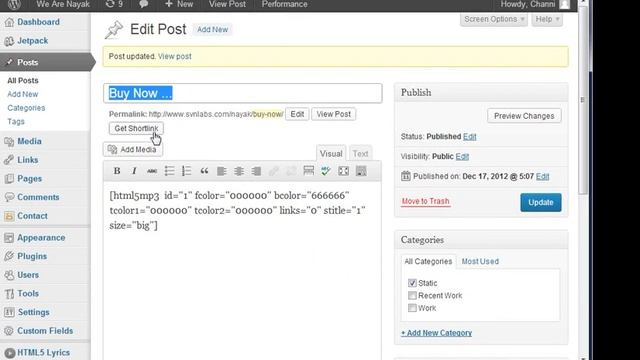Open the comments bubble in admin bar
This screenshot has height=360, width=640.
[x=143, y=4]
